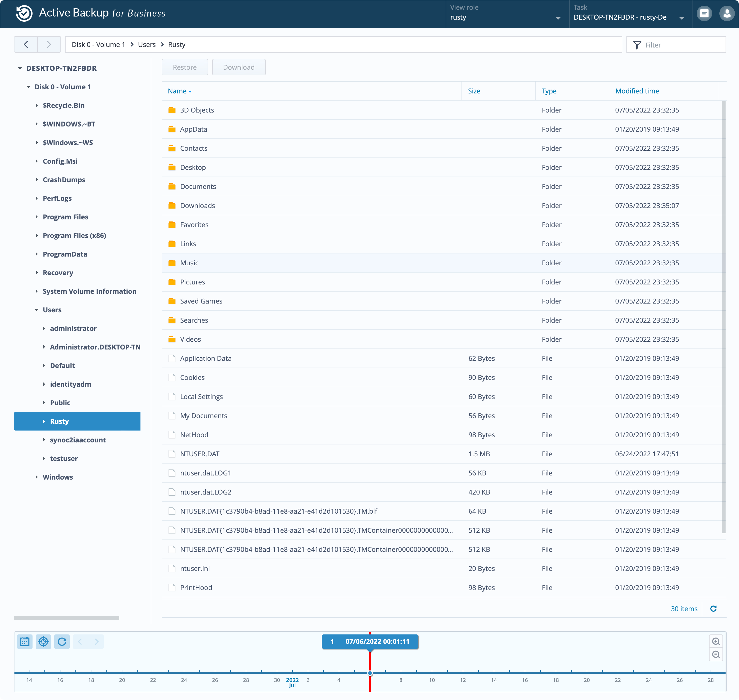This screenshot has height=700, width=739.
Task: Click the tree panel horizontal scrollbar
Action: [66, 618]
